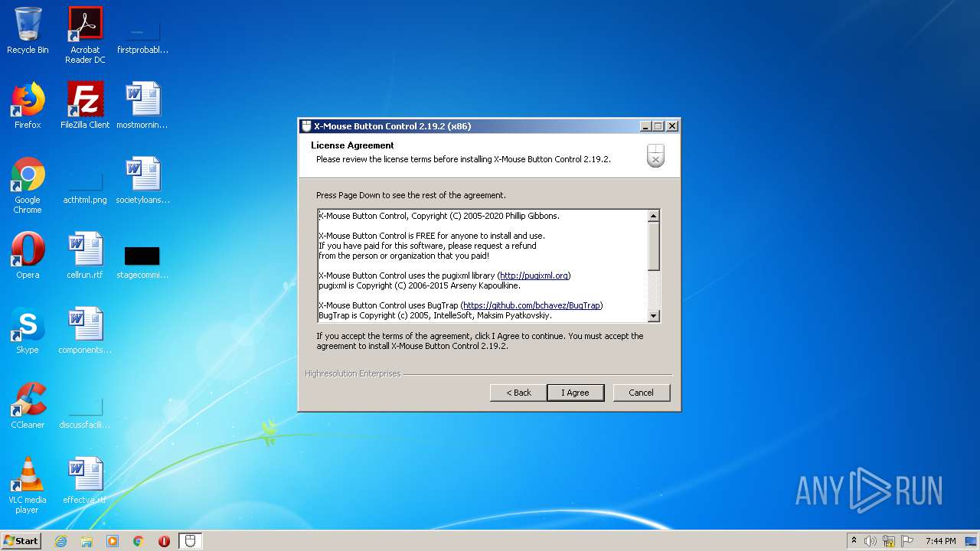Screen dimensions: 980x551
Task: Close the X-Mouse installer window
Action: (672, 126)
